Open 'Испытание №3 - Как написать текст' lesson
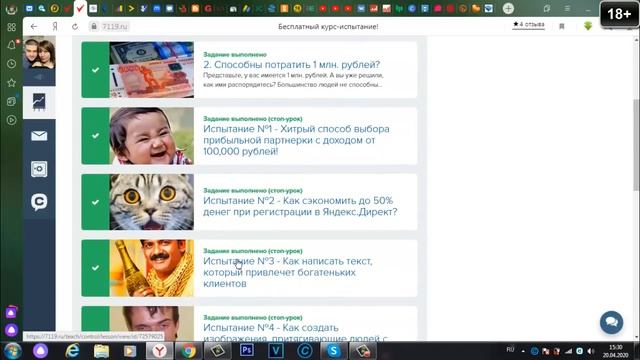The image size is (640, 360). pos(287,272)
